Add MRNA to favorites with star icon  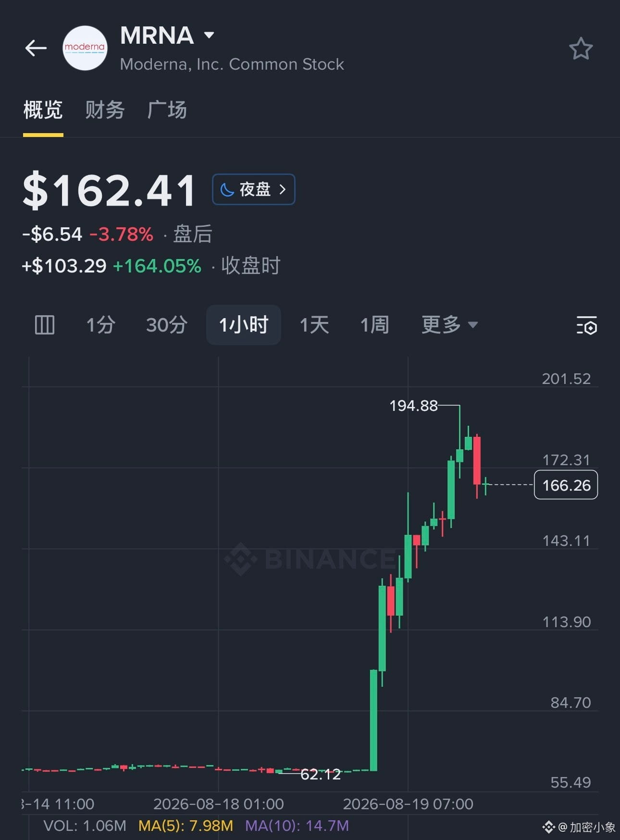click(581, 49)
